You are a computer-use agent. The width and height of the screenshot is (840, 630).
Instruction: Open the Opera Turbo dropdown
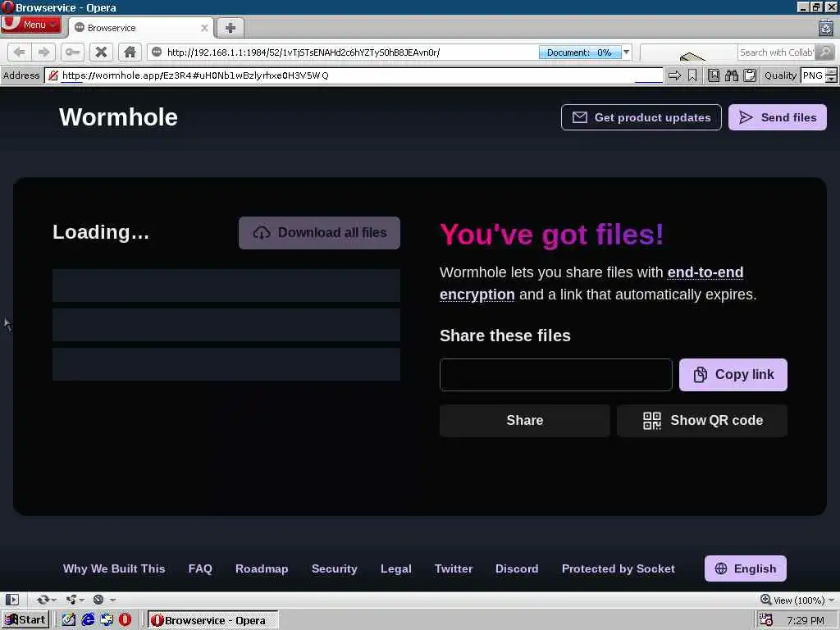[x=103, y=600]
